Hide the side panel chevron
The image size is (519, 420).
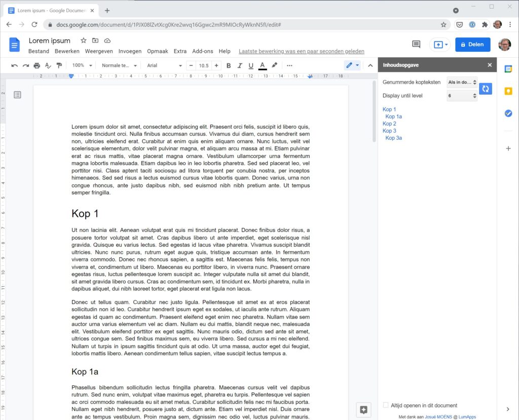pyautogui.click(x=508, y=409)
